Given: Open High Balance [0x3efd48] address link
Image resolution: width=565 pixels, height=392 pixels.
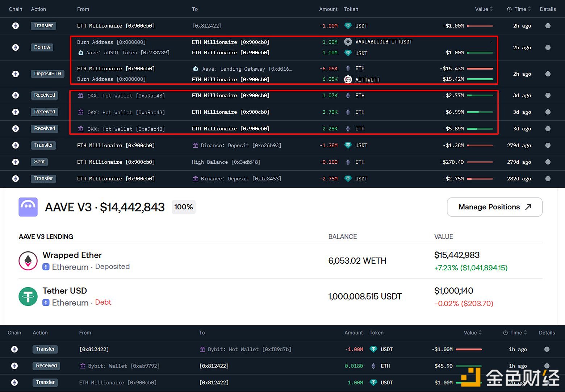Looking at the screenshot, I should click(226, 162).
